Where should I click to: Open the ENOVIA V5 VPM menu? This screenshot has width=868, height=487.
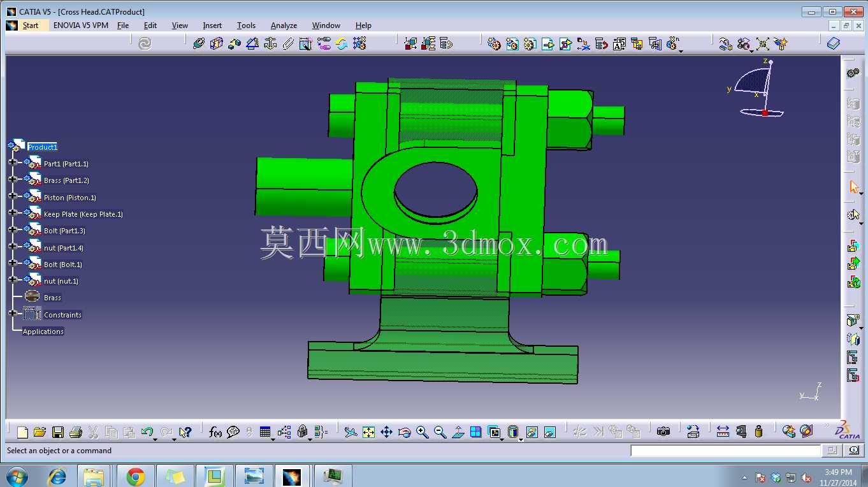[x=81, y=25]
